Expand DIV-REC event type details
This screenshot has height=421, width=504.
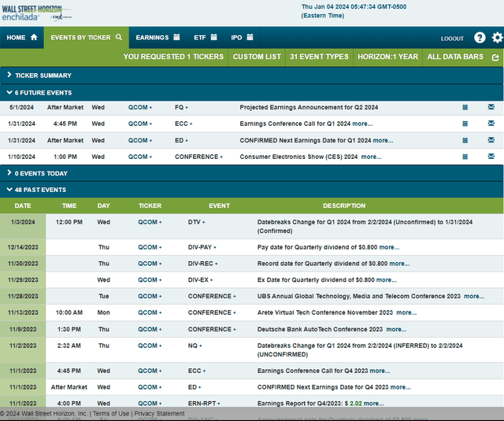pyautogui.click(x=203, y=264)
